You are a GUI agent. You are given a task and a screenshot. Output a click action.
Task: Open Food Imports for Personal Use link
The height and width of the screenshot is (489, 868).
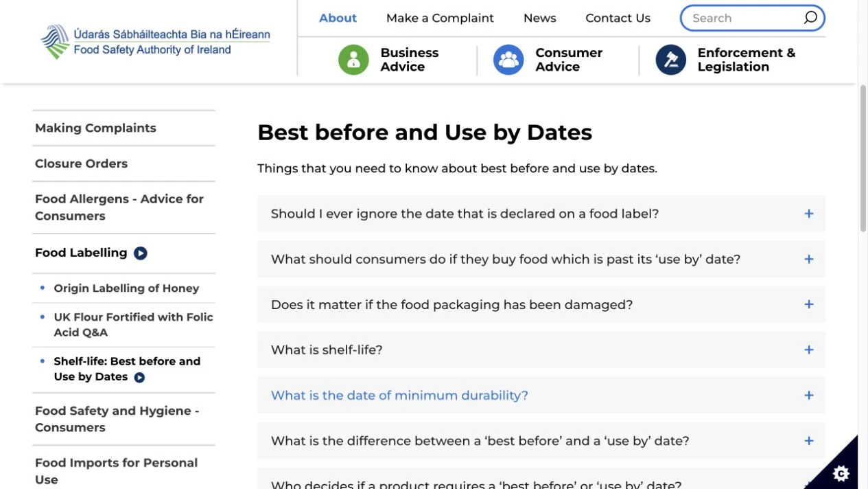click(116, 471)
